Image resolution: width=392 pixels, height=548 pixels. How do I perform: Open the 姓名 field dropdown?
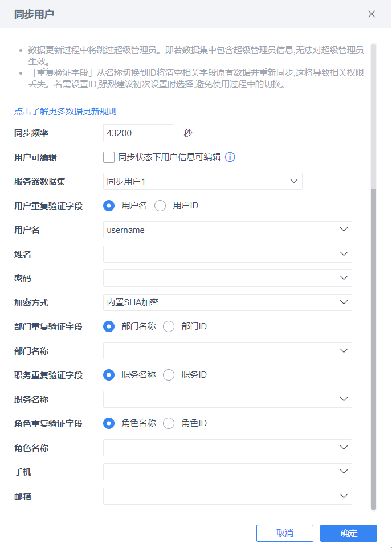pos(227,254)
